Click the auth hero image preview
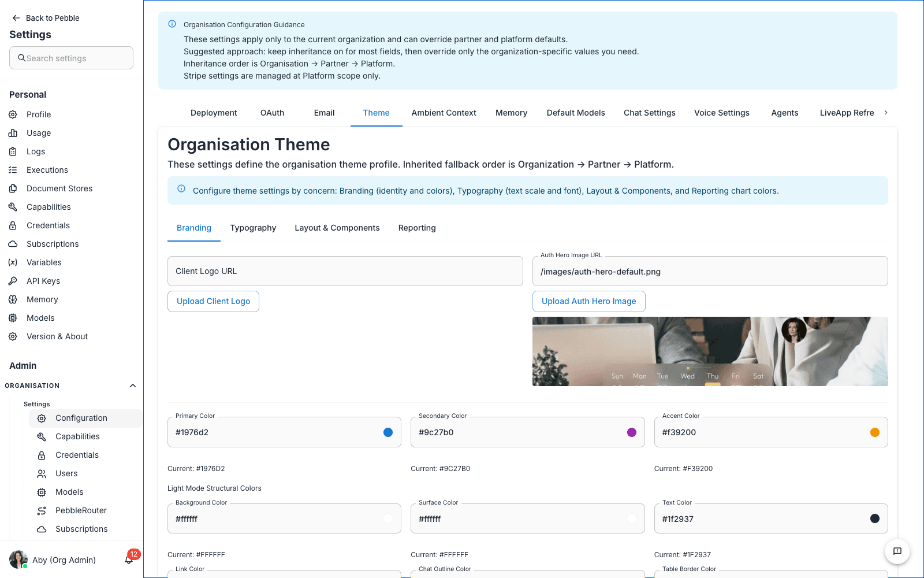Viewport: 924px width, 578px height. [710, 351]
